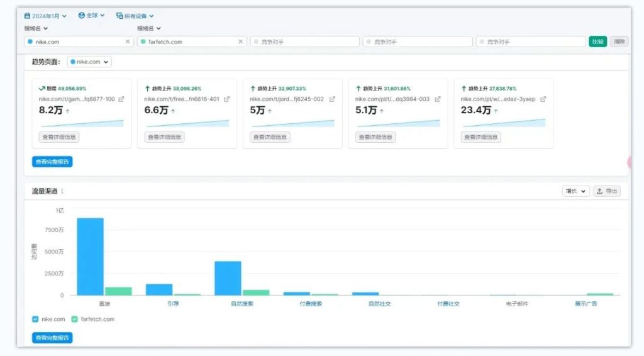Open the 2024年1月 date picker
This screenshot has height=356, width=644.
45,16
